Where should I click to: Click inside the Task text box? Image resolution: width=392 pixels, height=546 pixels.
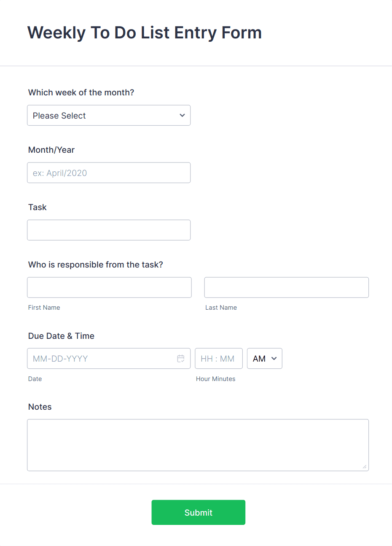[109, 230]
